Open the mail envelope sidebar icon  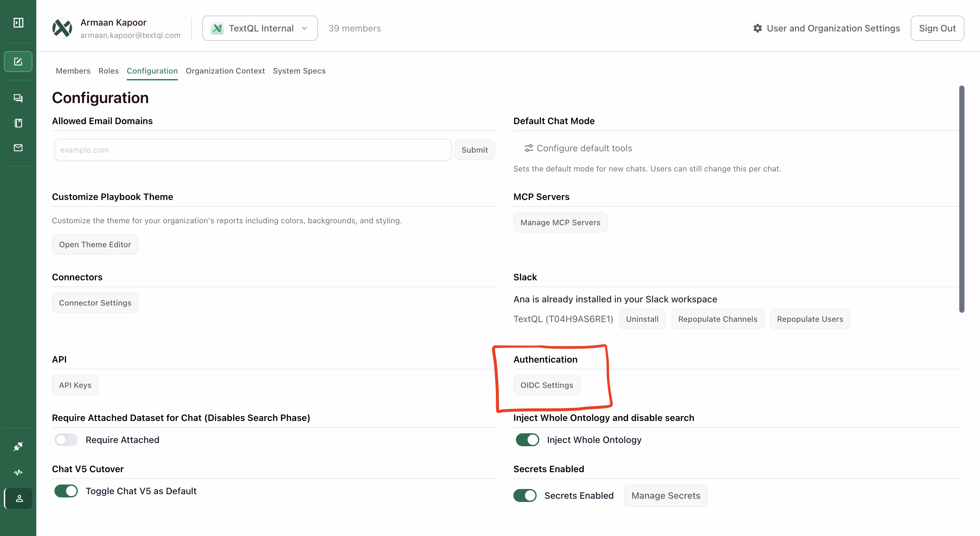[x=18, y=147]
